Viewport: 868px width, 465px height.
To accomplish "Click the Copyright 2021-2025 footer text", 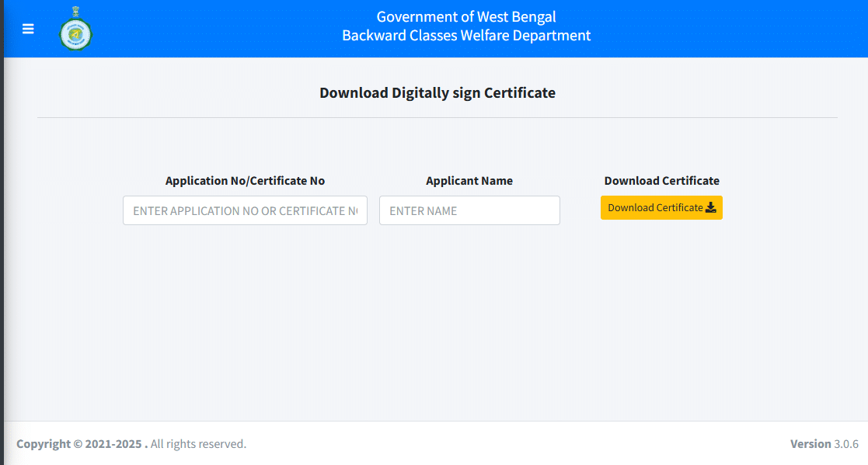I will click(132, 443).
